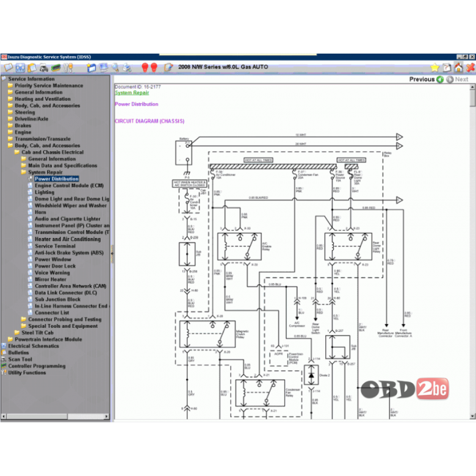Click the wrench utility functions icon
This screenshot has height=476, width=476.
pos(68,67)
